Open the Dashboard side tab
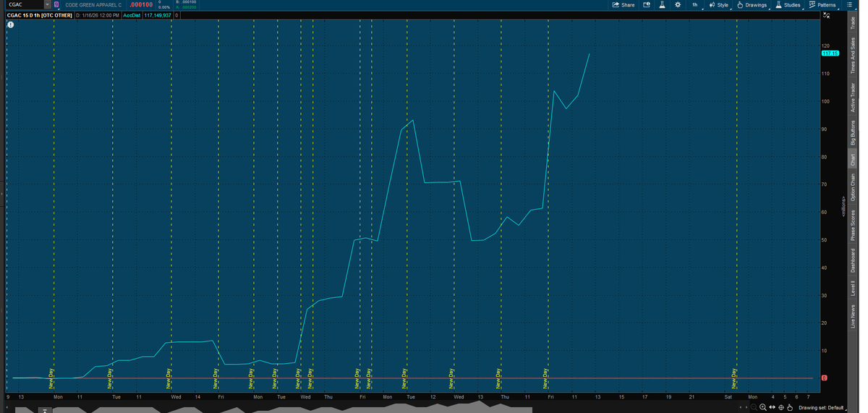The image size is (868, 413). click(854, 261)
